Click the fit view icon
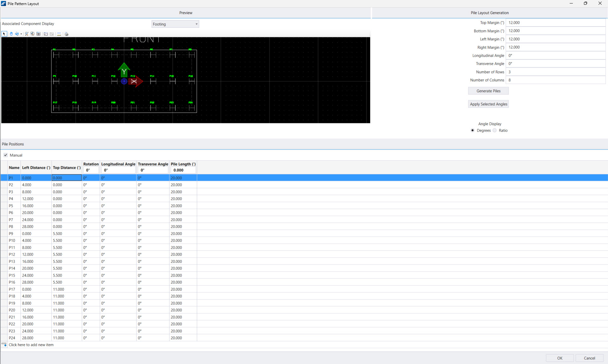 point(38,34)
